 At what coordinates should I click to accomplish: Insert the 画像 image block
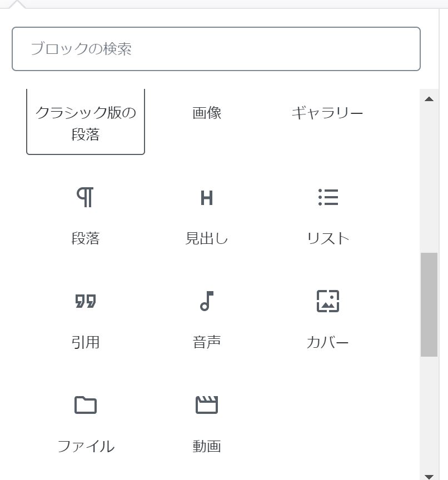(x=207, y=113)
